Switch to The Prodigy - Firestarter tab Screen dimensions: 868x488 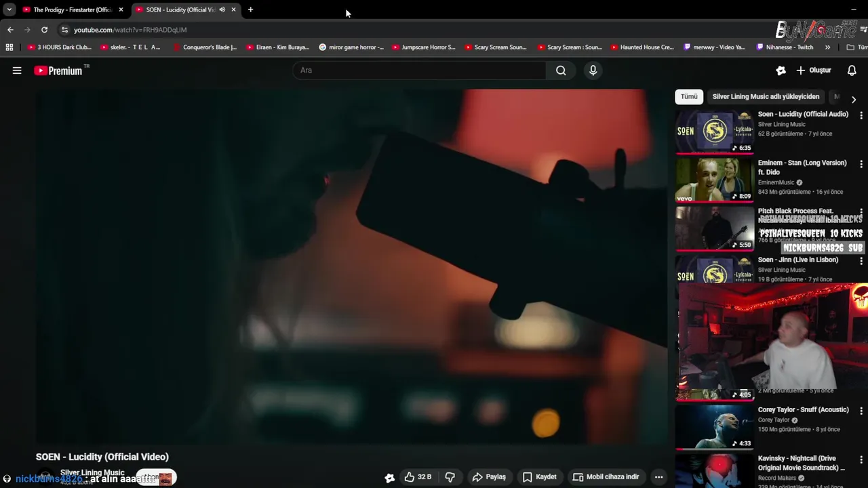point(71,9)
